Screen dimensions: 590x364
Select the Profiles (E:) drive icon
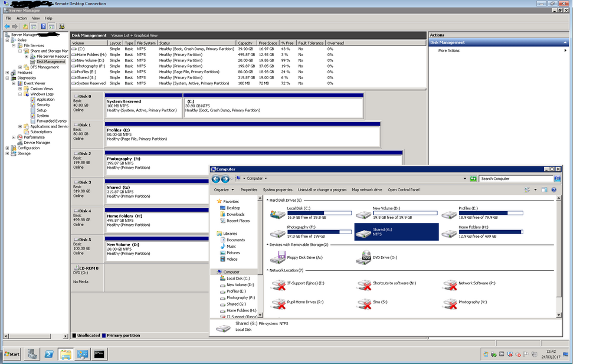click(x=449, y=215)
